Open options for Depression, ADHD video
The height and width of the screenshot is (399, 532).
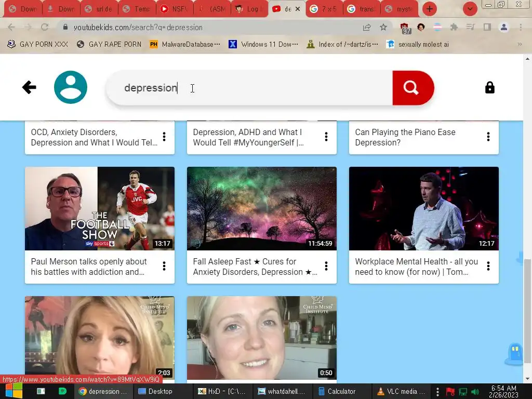(326, 137)
